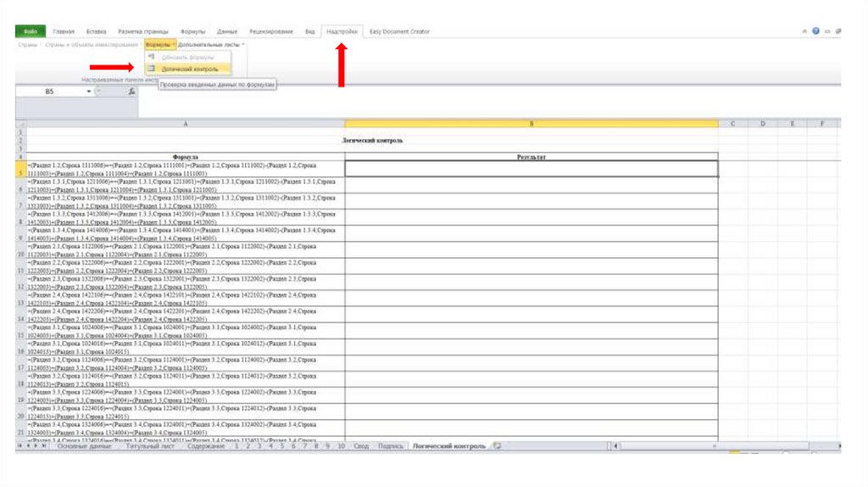868x487 pixels.
Task: Open sheet tab 5
Action: (281, 446)
